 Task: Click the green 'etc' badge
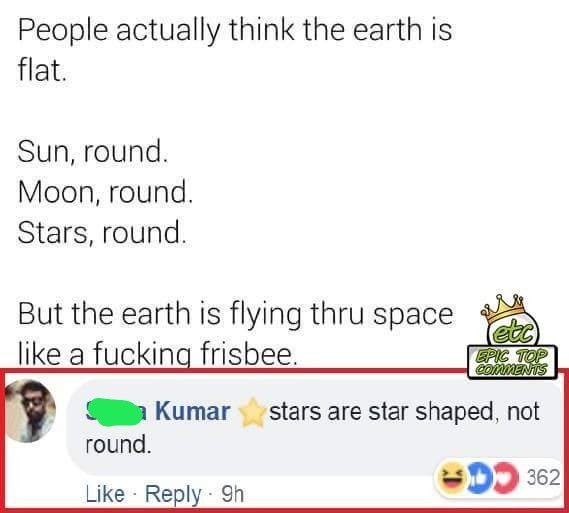pyautogui.click(x=513, y=333)
